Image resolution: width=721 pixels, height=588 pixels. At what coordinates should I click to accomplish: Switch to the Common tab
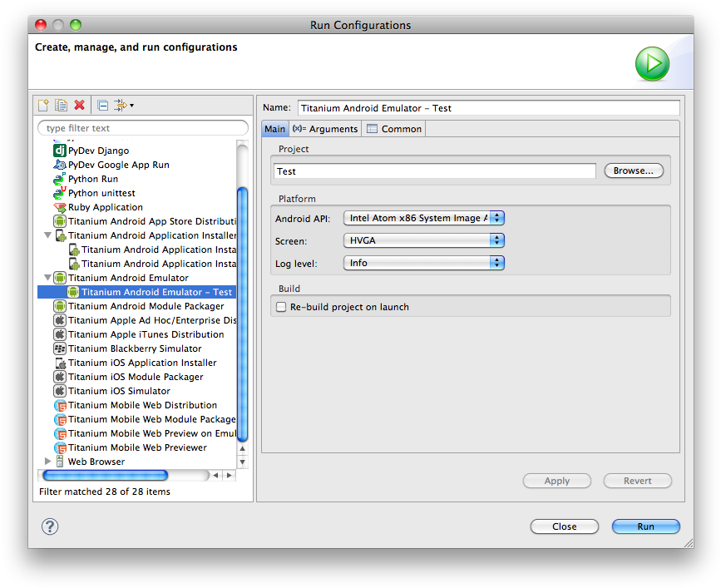point(394,129)
